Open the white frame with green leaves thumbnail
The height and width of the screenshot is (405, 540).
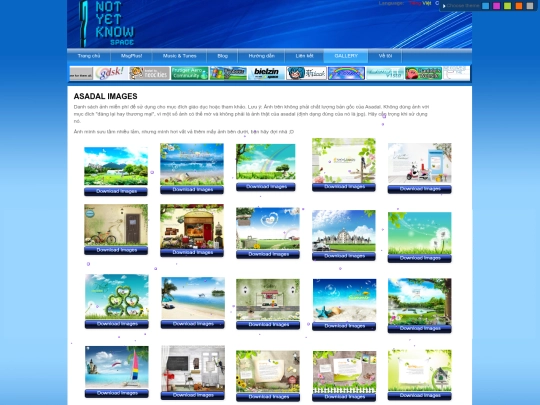pyautogui.click(x=344, y=160)
